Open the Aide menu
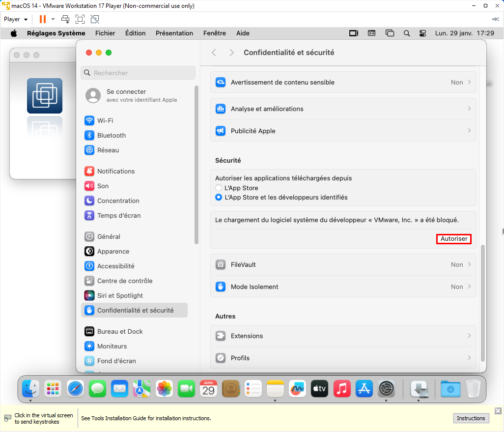 click(x=243, y=33)
